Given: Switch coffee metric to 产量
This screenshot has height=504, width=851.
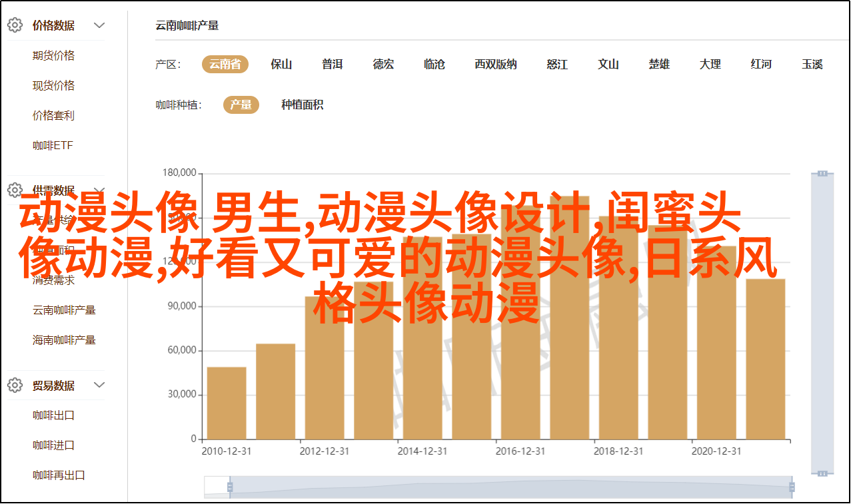Looking at the screenshot, I should [241, 105].
